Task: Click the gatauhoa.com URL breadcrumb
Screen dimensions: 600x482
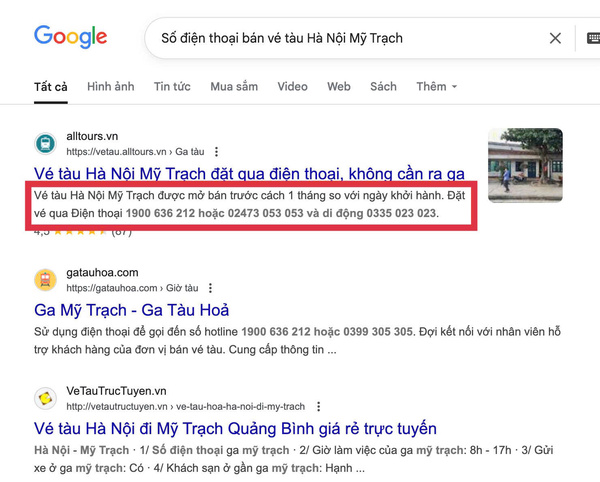Action: [x=132, y=288]
